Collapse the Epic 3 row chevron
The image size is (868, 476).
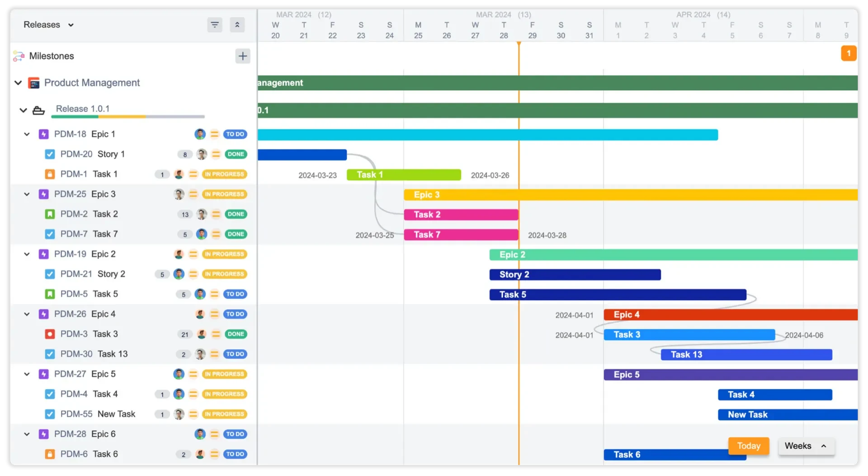[26, 194]
